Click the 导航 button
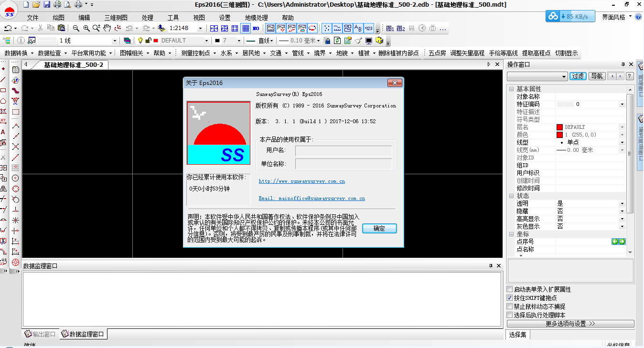The image size is (644, 348). click(597, 76)
